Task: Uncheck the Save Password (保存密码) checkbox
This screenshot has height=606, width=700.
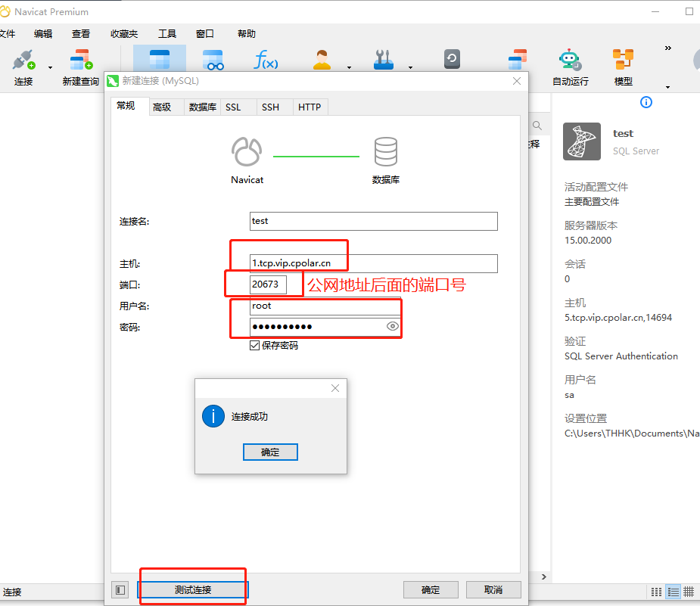Action: (255, 346)
